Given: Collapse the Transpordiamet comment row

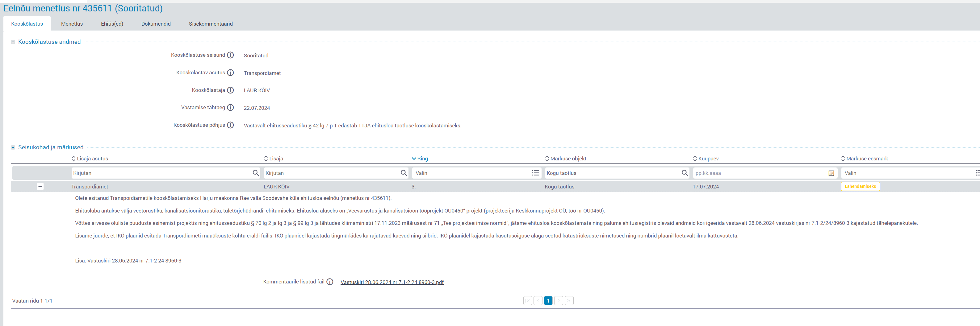Looking at the screenshot, I should [40, 186].
